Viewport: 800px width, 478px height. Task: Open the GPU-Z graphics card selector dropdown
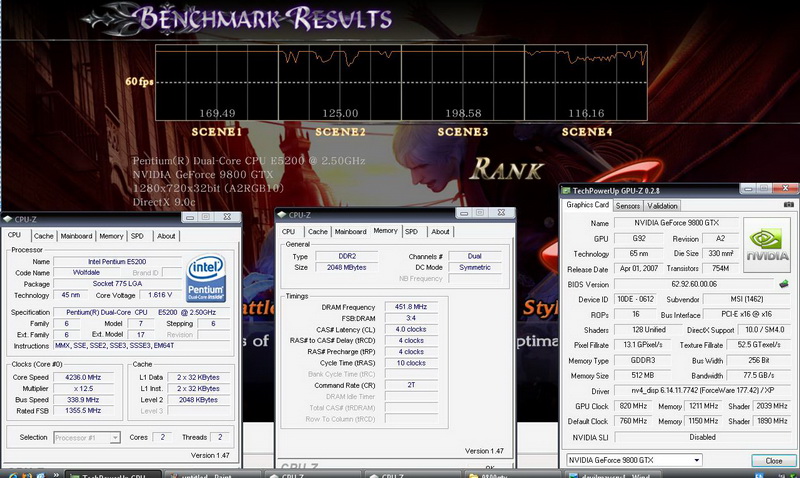(635, 460)
